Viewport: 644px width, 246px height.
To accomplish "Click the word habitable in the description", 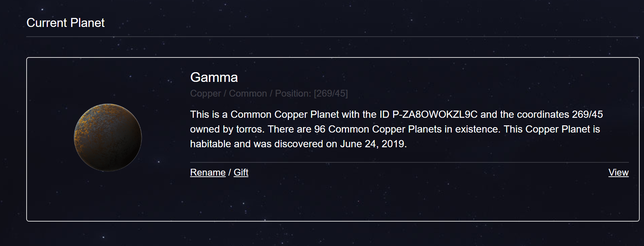I will coord(210,144).
